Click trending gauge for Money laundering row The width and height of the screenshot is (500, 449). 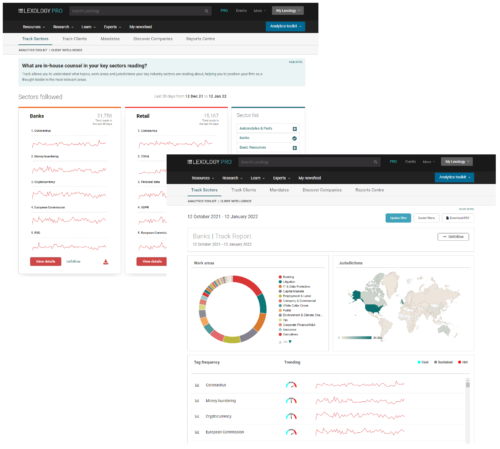291,401
